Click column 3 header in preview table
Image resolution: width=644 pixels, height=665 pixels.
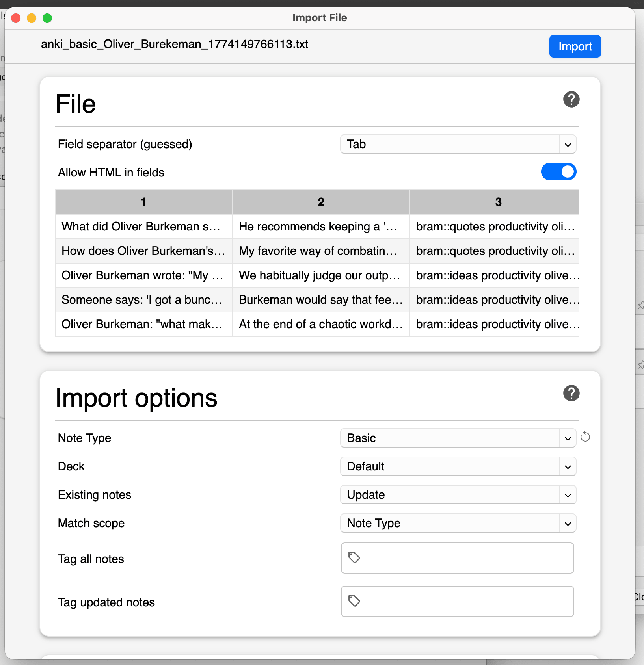(498, 202)
